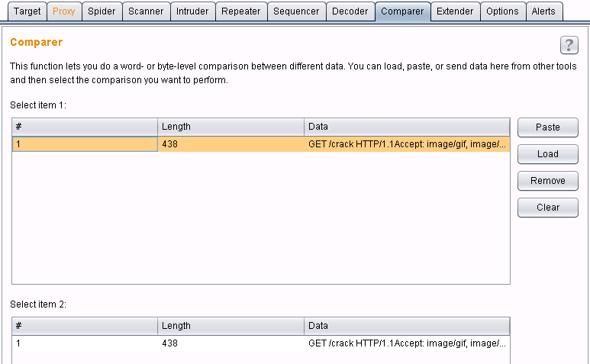The width and height of the screenshot is (590, 364).
Task: Sort item 1 table by Length column
Action: 231,127
